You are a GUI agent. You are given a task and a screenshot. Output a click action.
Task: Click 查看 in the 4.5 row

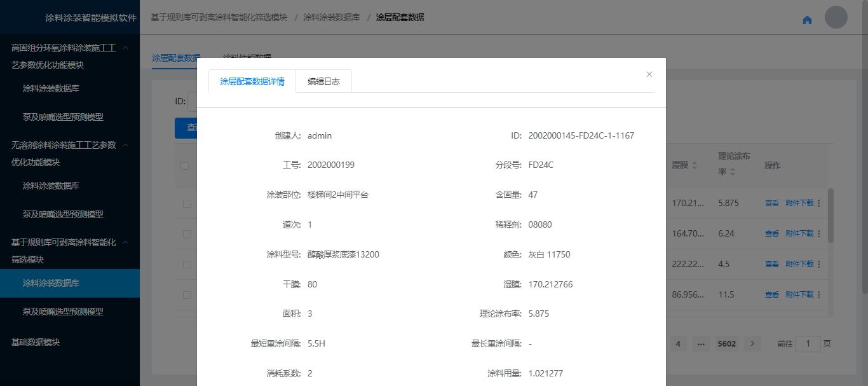click(771, 264)
